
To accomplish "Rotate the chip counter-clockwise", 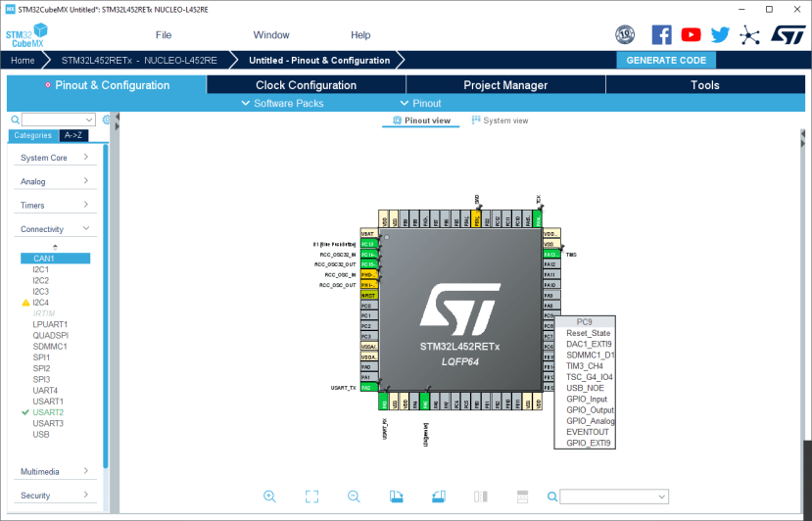I will click(439, 497).
